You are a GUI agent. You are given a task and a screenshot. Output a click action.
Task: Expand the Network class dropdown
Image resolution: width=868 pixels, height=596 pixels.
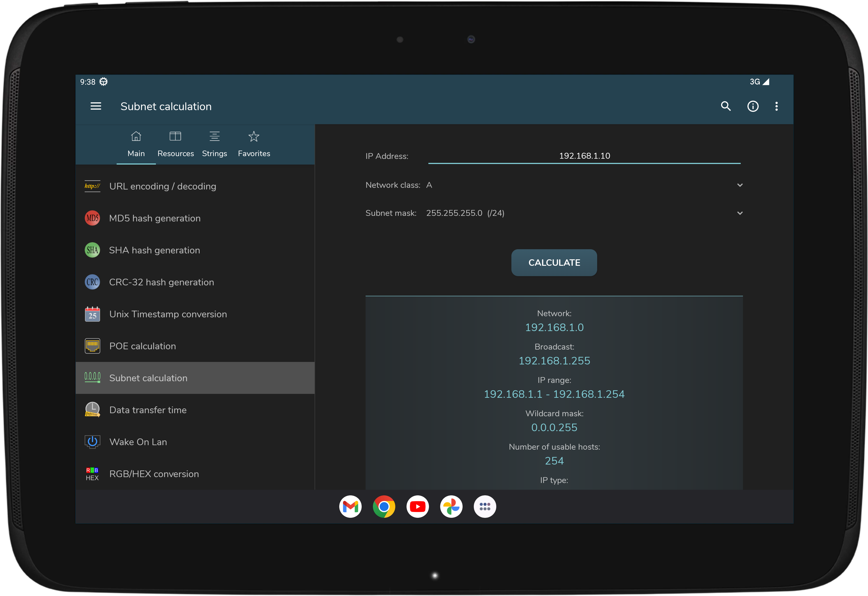click(585, 185)
